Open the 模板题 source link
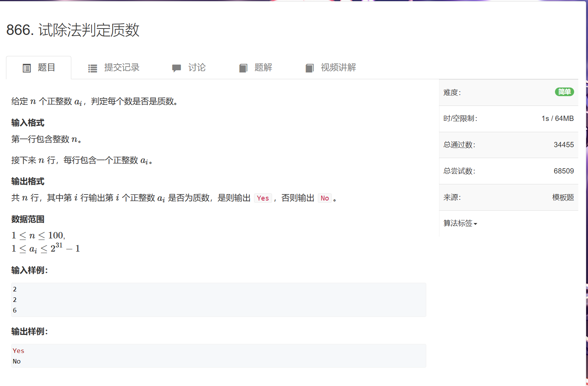Image resolution: width=588 pixels, height=386 pixels. coord(563,198)
